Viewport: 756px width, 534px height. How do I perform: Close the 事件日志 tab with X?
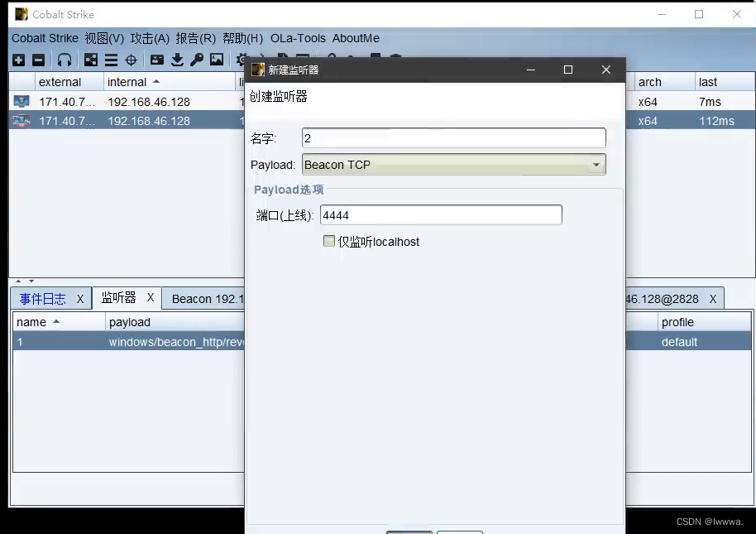tap(80, 299)
